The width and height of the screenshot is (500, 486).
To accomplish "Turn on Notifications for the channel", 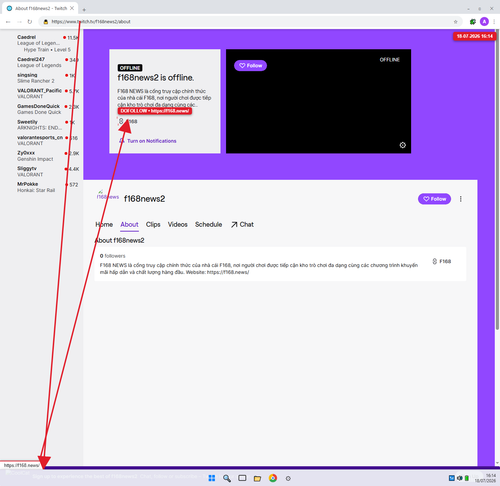I will pos(148,141).
